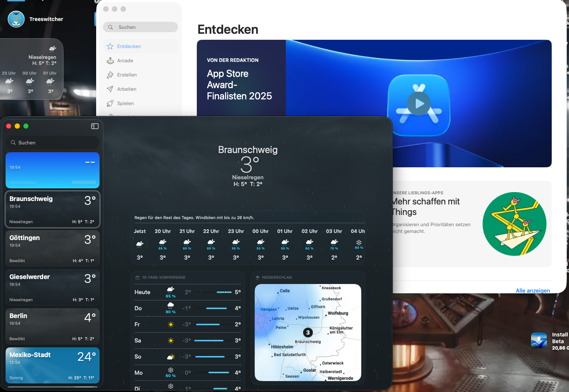Click the 23 Uhr icon in the desktop weather widget
569x392 pixels.
[x=9, y=82]
